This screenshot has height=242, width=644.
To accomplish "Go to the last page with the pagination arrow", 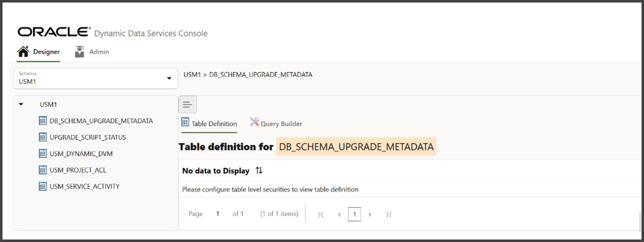I will 388,214.
